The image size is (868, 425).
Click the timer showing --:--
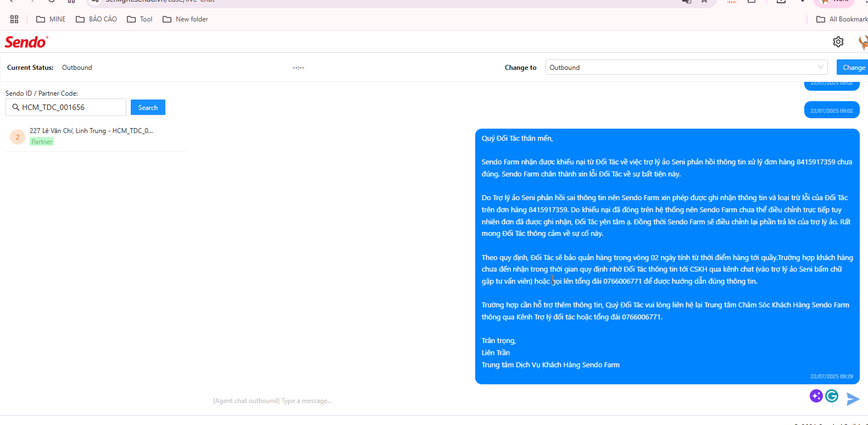click(x=298, y=68)
